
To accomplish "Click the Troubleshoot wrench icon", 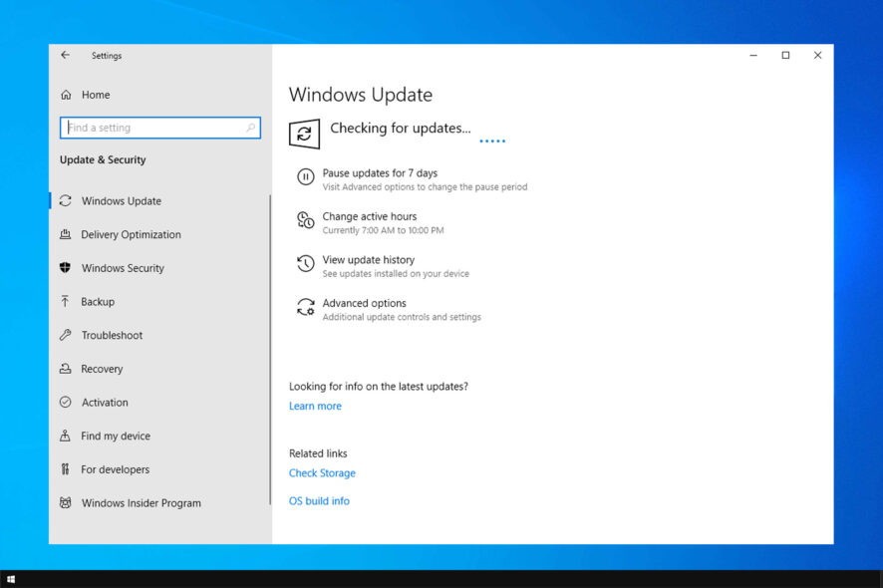I will point(66,335).
